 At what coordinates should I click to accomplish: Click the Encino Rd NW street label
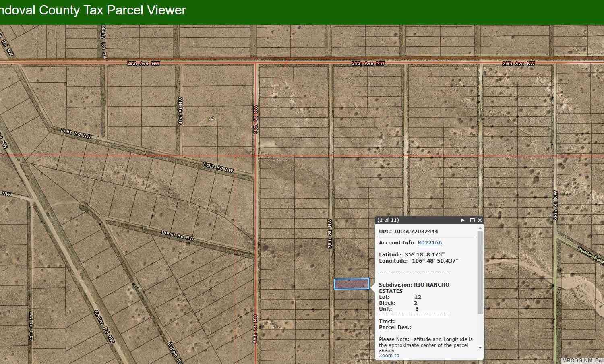[104, 327]
